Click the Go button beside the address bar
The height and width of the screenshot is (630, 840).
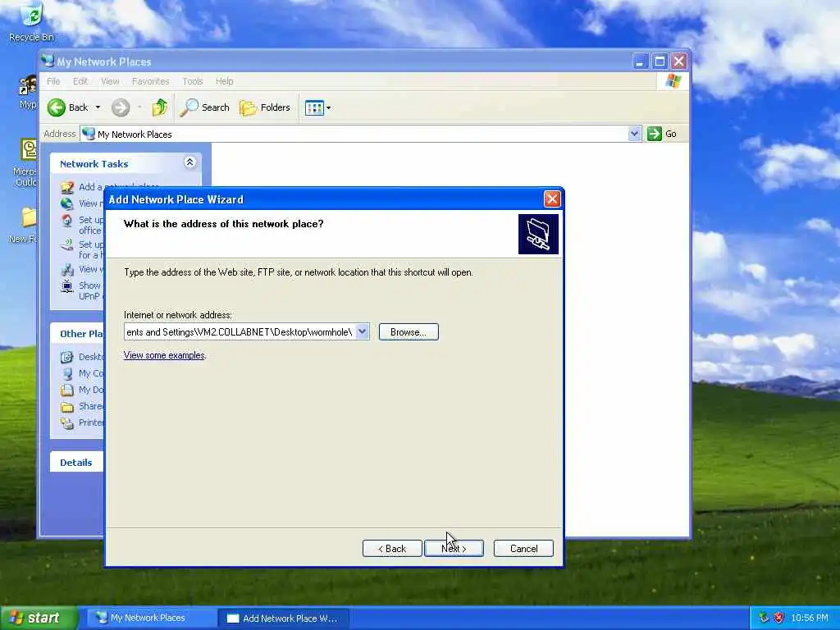662,134
